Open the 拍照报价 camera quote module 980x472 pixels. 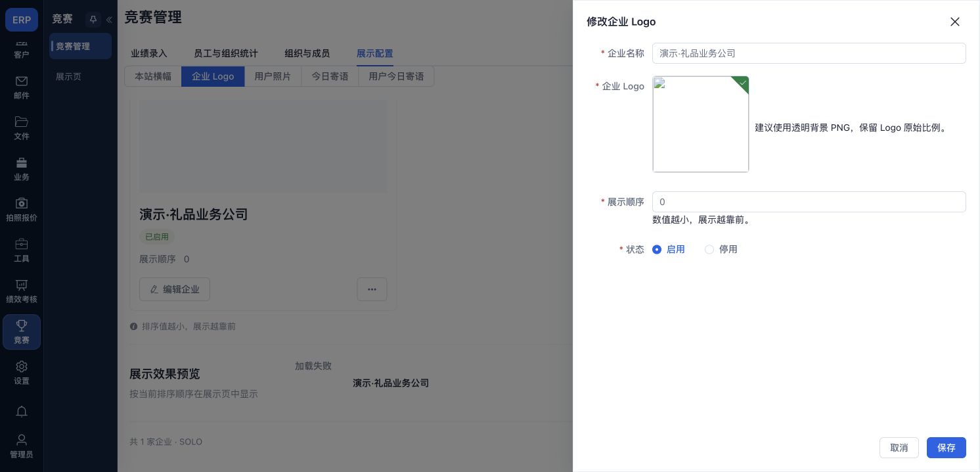point(22,210)
